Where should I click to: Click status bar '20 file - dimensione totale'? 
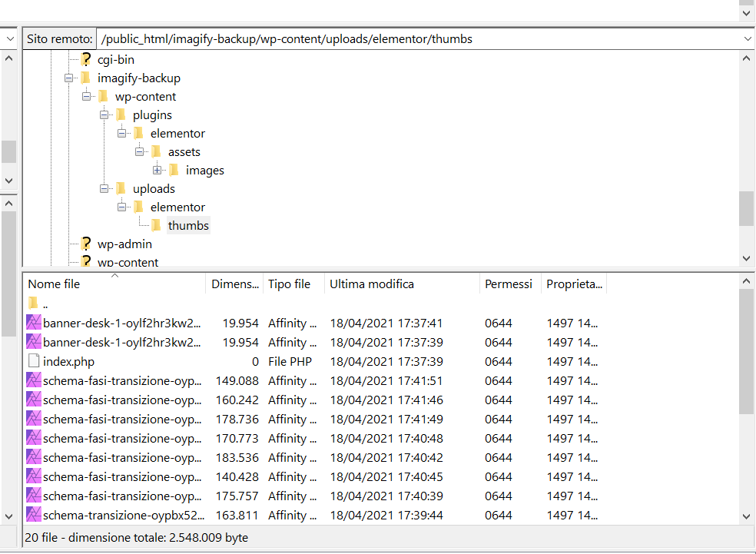coord(137,538)
